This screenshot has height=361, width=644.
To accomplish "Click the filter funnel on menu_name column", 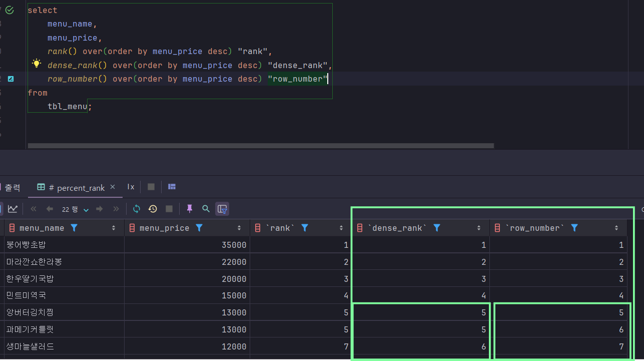I will tap(74, 228).
